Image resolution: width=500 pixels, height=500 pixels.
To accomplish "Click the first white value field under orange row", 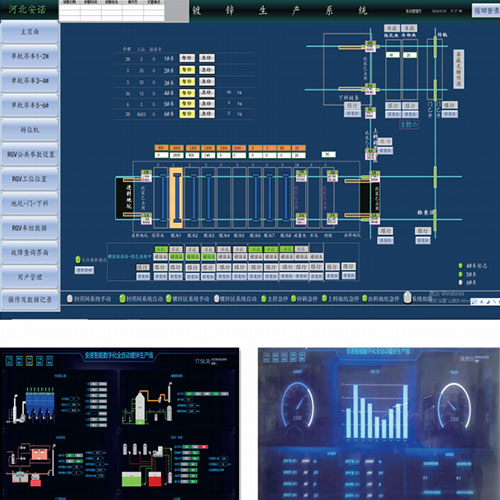I will point(161,155).
